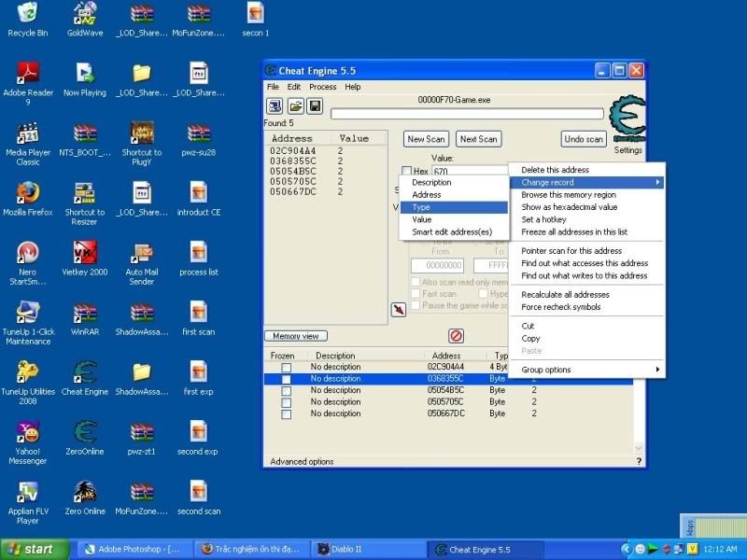Open Vietkey 2000 desktop icon

click(85, 259)
